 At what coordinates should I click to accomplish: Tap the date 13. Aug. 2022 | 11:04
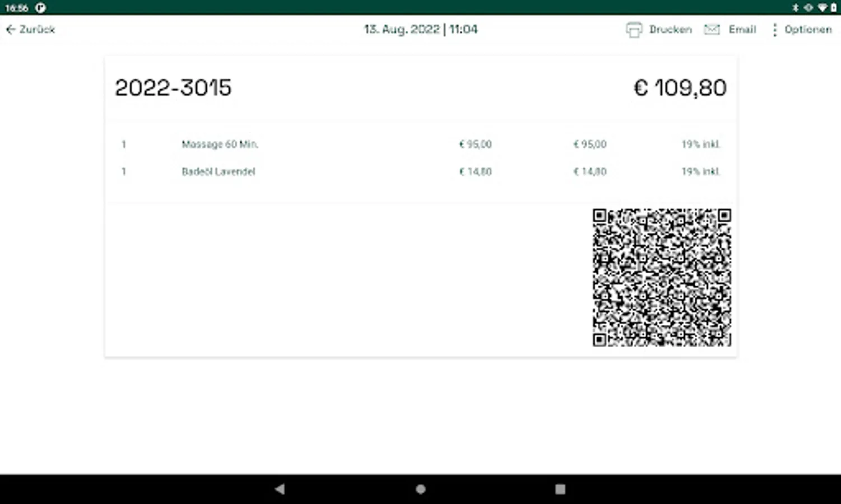point(421,29)
